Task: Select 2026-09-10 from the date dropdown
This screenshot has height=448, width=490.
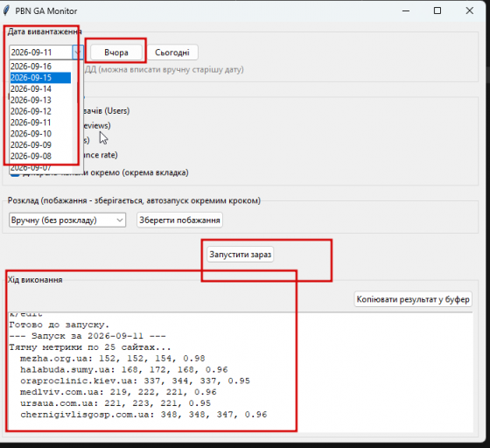Action: [x=40, y=134]
